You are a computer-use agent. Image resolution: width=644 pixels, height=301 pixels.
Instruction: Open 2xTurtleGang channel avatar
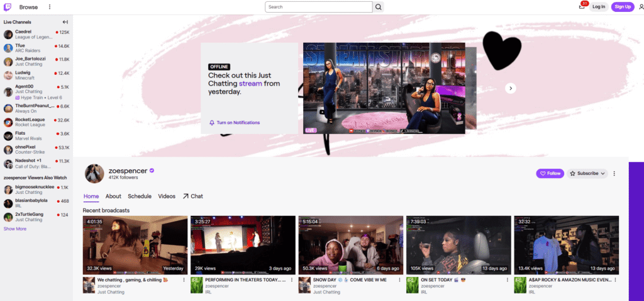(8, 217)
